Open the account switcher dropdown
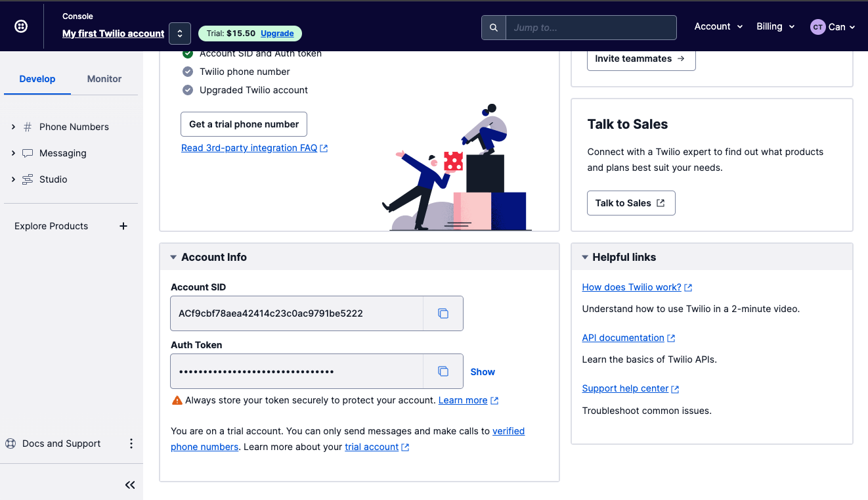Screen dimensions: 868x500 click(180, 34)
